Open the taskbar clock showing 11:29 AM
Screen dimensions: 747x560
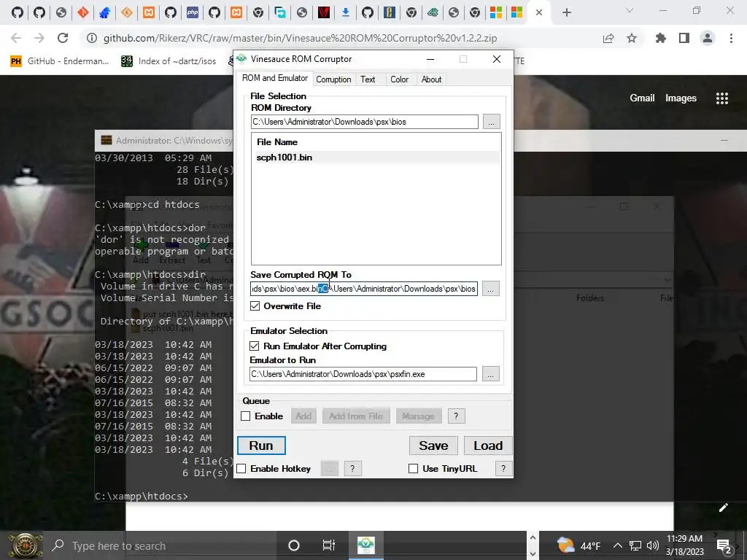click(684, 545)
